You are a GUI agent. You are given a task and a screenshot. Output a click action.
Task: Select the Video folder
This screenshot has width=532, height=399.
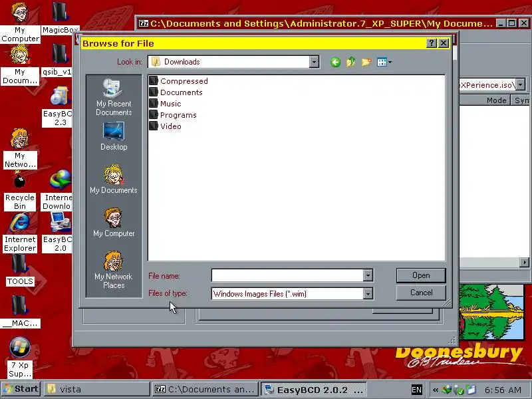tap(165, 126)
